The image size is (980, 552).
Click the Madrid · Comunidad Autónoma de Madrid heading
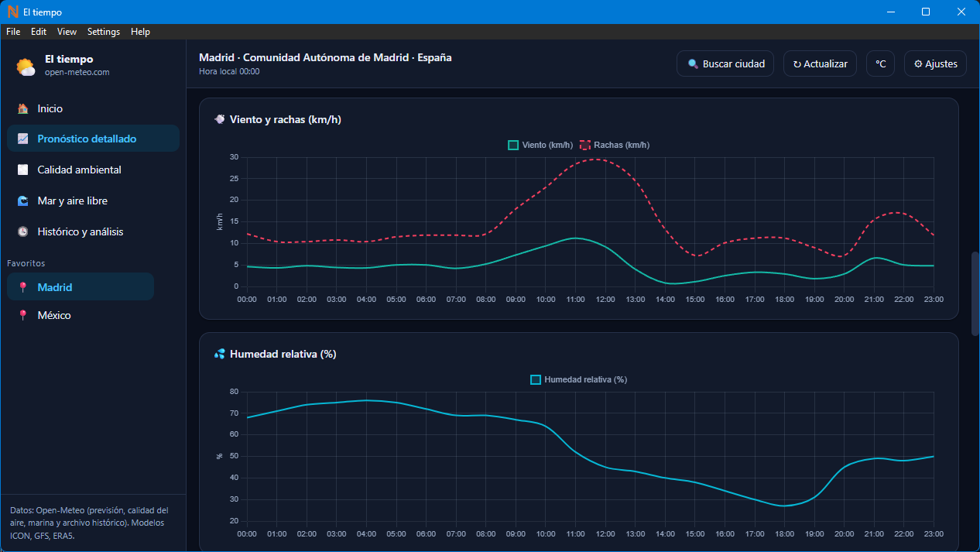tap(325, 57)
